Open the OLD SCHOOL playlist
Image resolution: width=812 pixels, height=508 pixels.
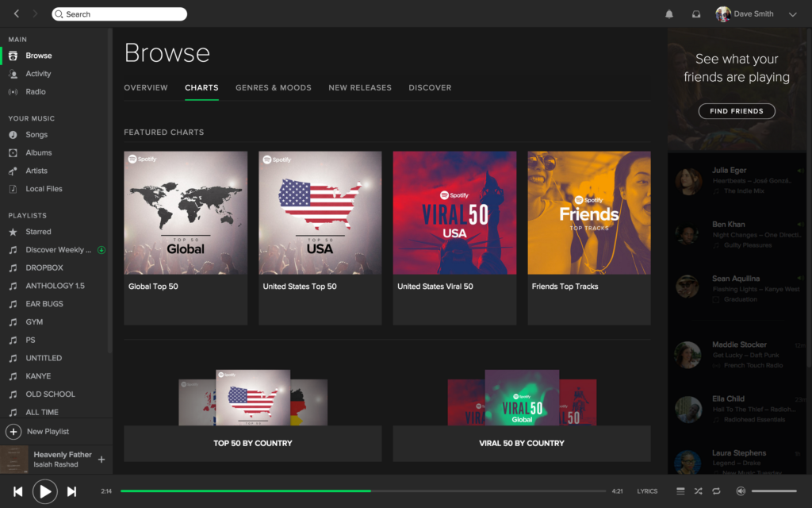point(50,394)
